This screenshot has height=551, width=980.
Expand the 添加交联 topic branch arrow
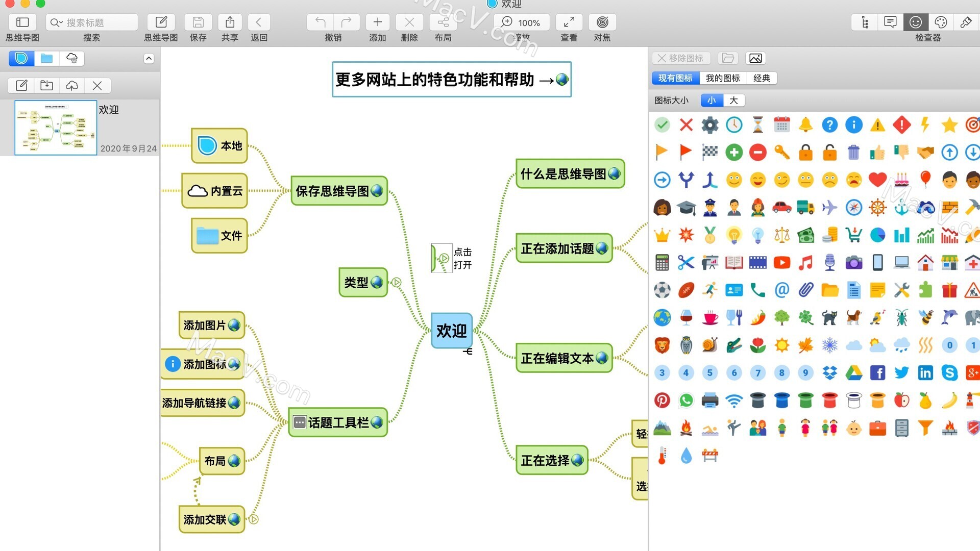(x=254, y=519)
